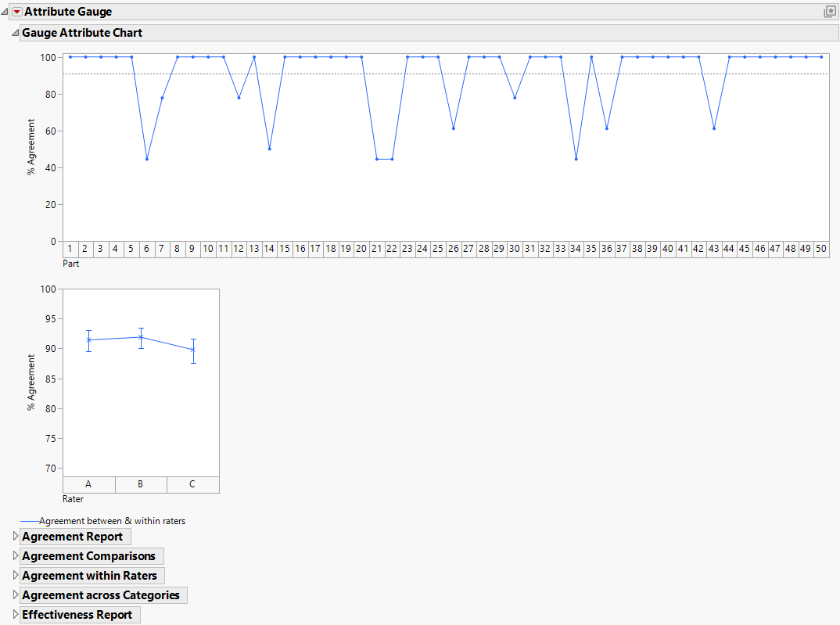
Task: Select the low data point at Part 6
Action: click(x=146, y=159)
